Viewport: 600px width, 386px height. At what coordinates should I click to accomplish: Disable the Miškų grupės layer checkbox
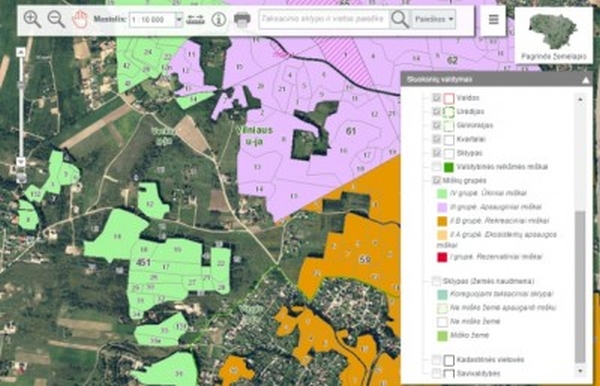click(x=436, y=180)
